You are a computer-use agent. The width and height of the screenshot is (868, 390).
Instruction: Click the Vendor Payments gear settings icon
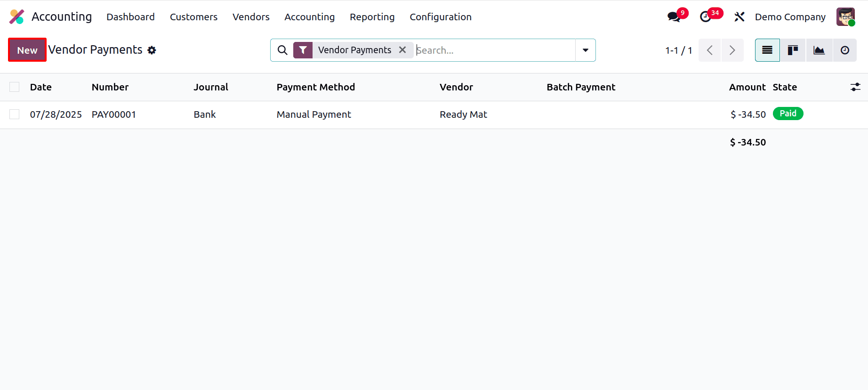tap(152, 50)
